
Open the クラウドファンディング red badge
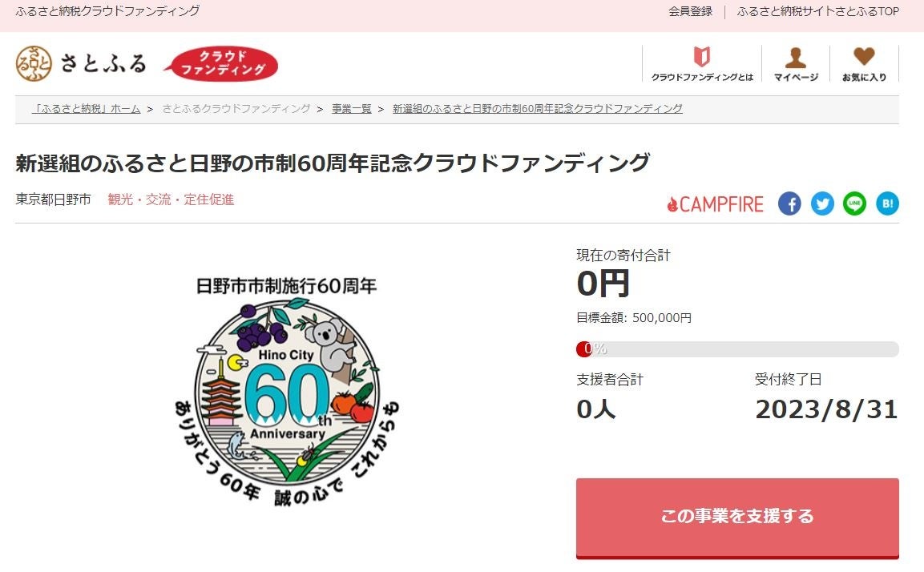pos(222,64)
